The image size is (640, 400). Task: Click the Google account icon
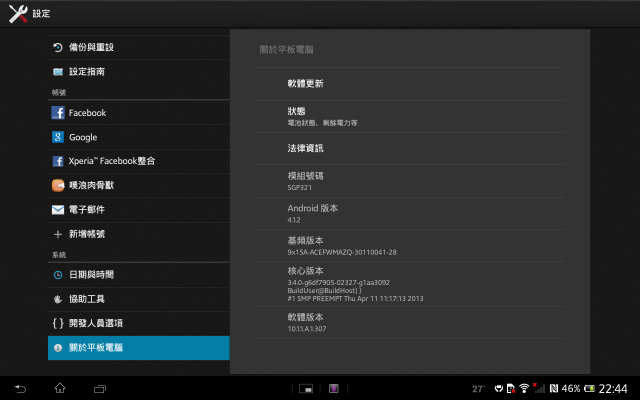coord(58,137)
